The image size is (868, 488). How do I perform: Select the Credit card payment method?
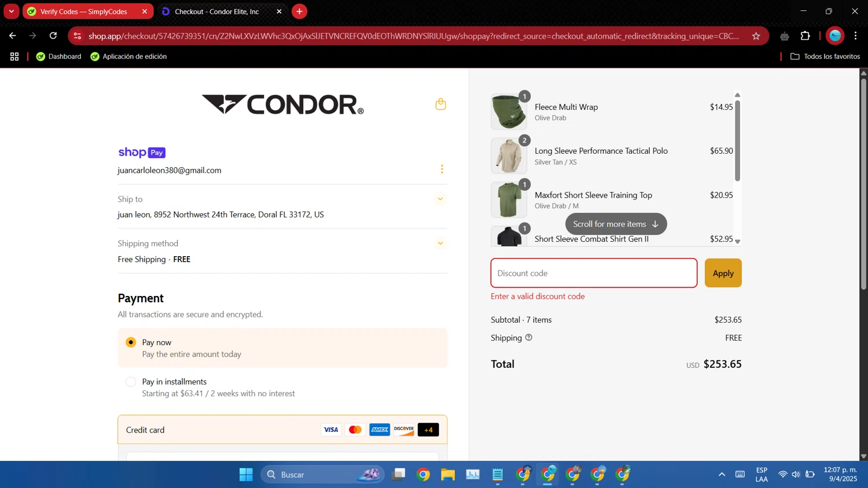(282, 430)
